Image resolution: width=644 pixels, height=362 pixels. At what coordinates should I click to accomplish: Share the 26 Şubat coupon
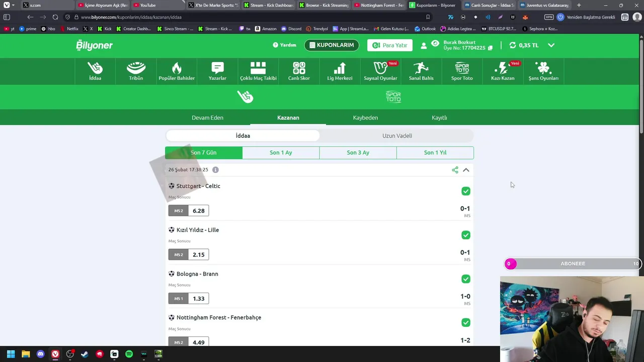(455, 170)
